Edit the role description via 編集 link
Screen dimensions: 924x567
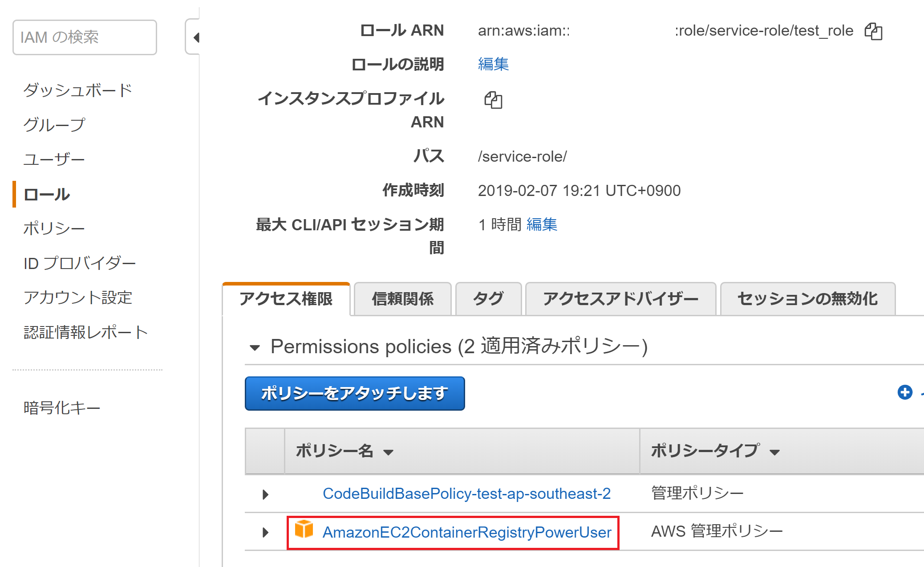pos(494,64)
